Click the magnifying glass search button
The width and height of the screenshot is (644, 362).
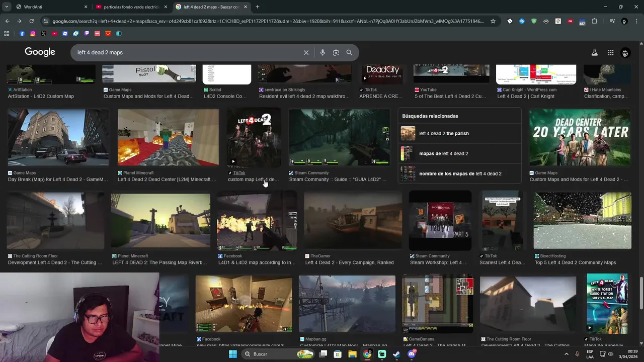coord(349,52)
